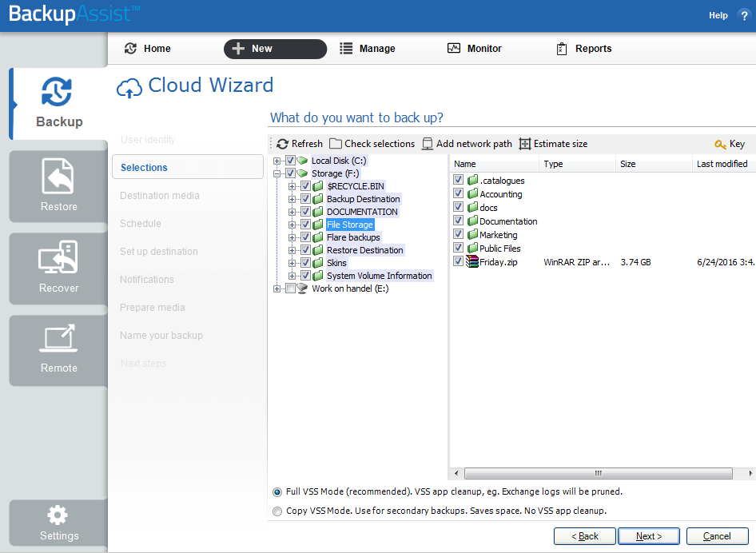Click the Local Disk (C:) drive icon

click(302, 161)
